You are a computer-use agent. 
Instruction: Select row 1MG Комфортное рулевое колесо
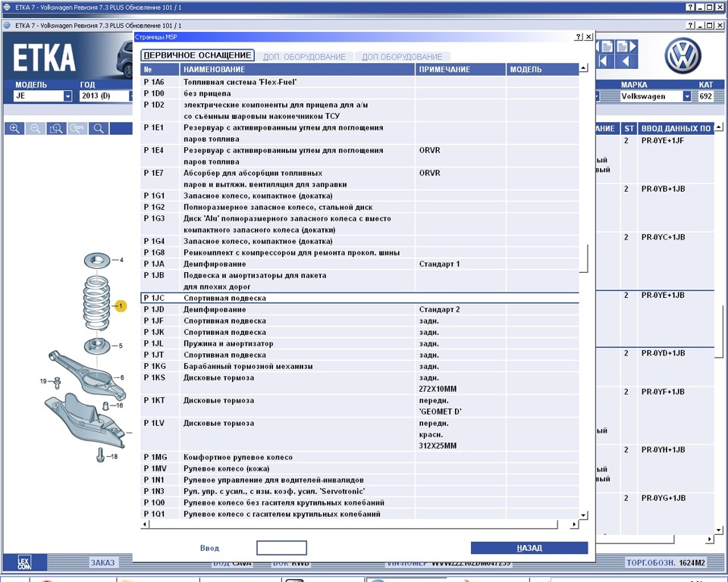(359, 457)
